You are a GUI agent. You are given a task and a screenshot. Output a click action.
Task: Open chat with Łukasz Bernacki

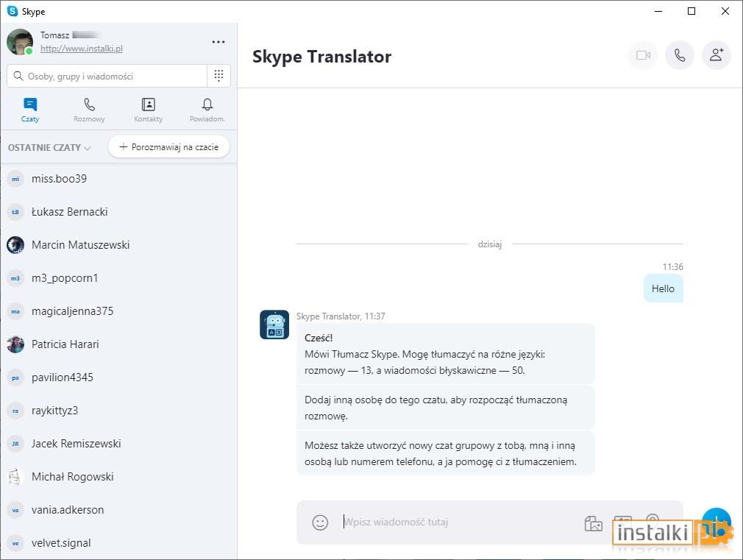(118, 212)
